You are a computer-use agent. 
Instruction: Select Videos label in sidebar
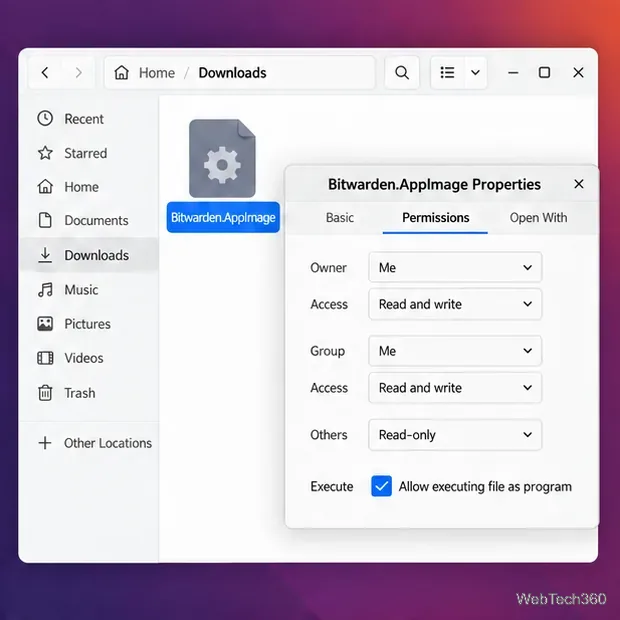[84, 358]
